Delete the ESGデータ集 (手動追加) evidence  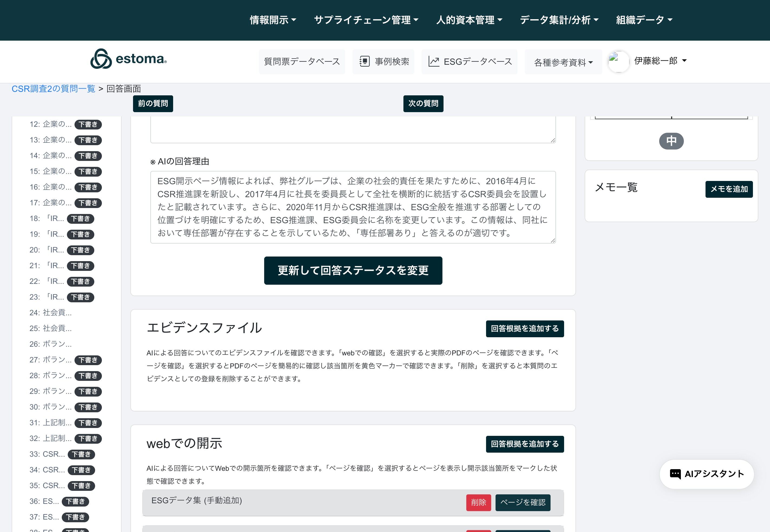tap(478, 502)
